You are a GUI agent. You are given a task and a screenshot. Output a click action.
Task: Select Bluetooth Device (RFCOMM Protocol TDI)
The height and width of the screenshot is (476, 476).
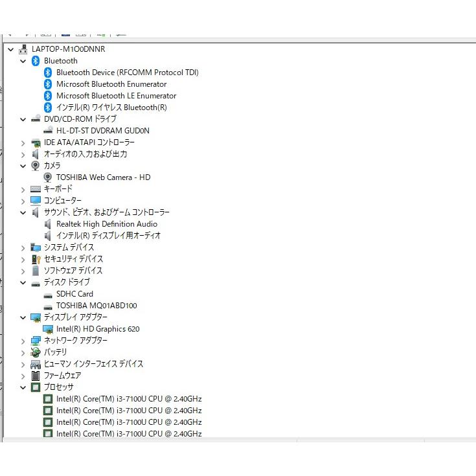(128, 73)
